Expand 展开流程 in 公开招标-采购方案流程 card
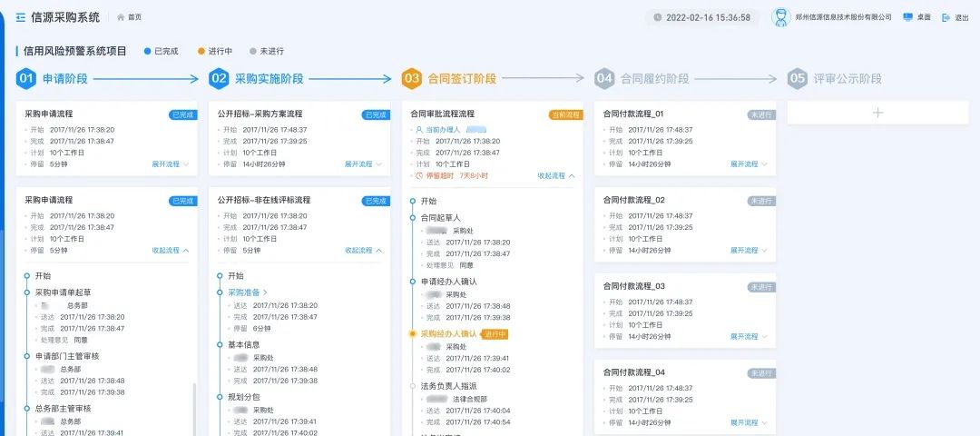This screenshot has width=980, height=436. (363, 163)
